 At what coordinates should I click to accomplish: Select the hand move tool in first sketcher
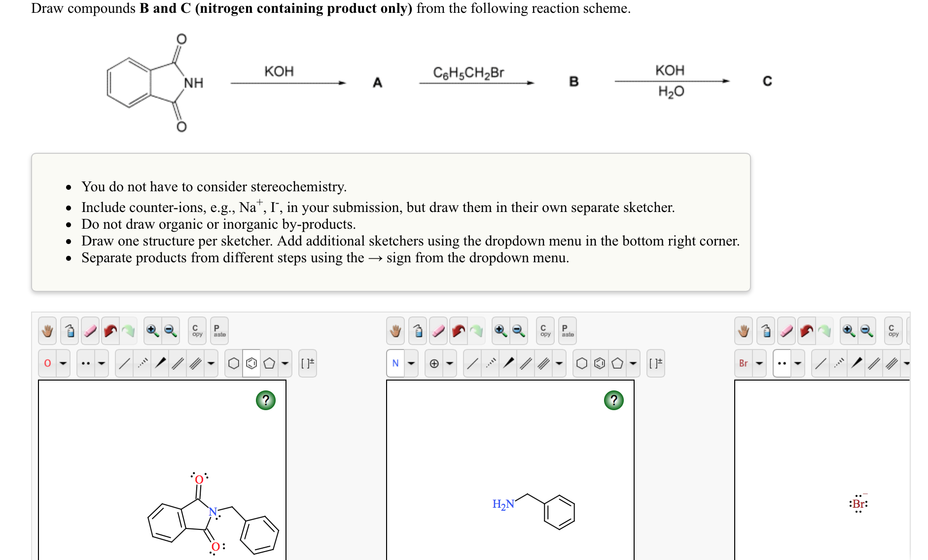point(47,331)
